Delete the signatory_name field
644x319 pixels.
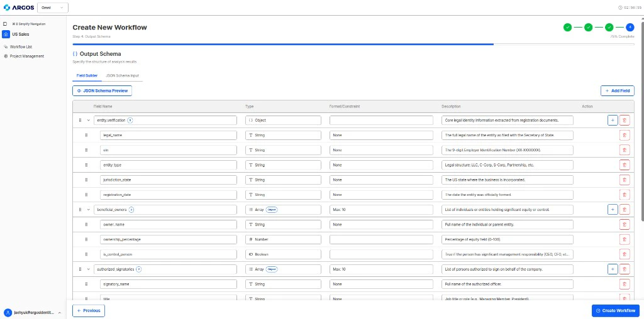pos(625,284)
